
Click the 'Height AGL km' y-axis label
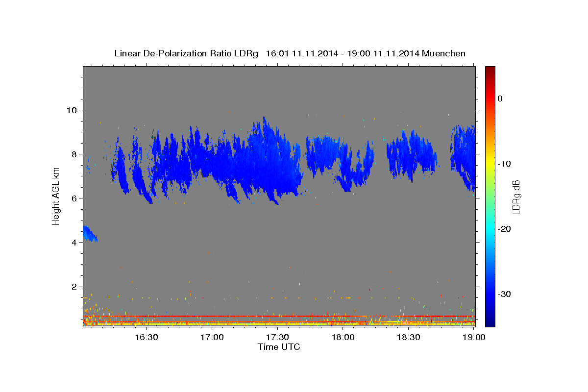tap(56, 196)
